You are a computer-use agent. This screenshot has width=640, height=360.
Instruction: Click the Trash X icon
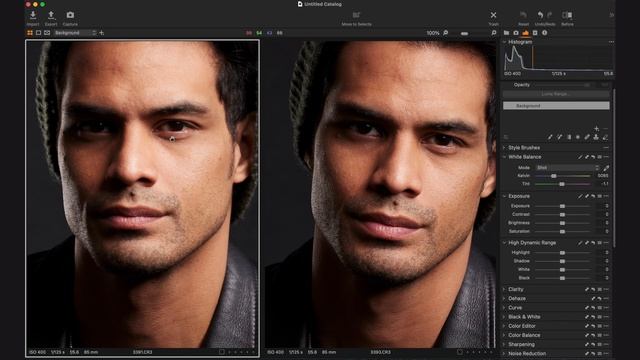pos(493,15)
